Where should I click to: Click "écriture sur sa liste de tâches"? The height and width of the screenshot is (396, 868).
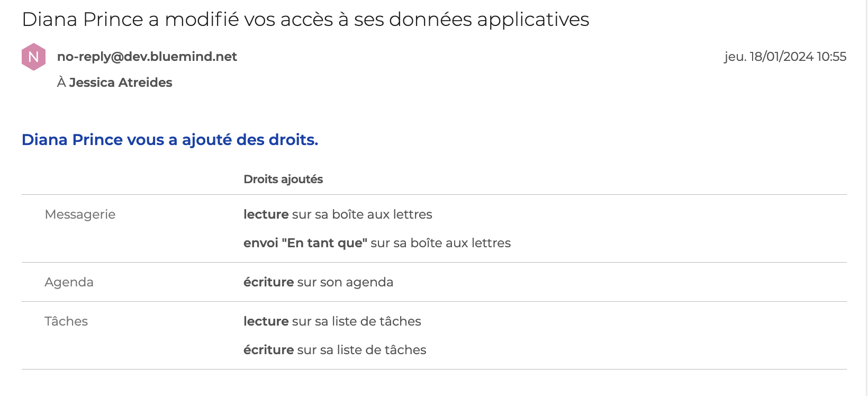(334, 350)
